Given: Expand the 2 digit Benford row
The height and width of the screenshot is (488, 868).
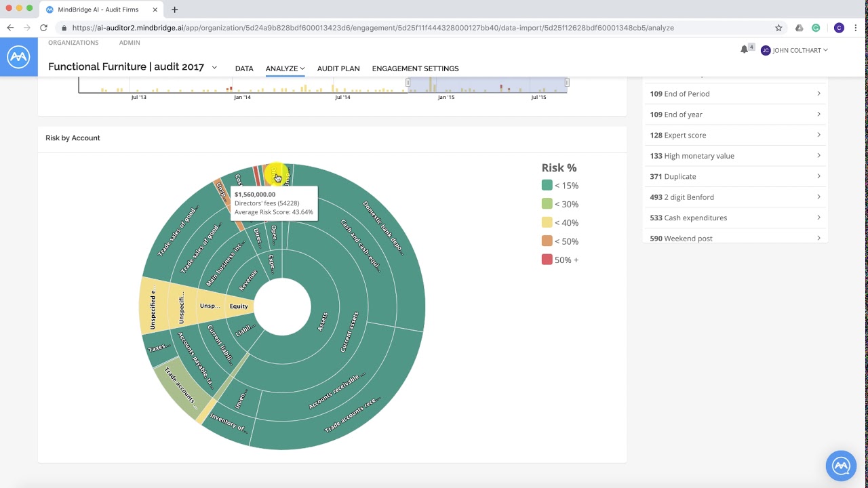Looking at the screenshot, I should [735, 197].
